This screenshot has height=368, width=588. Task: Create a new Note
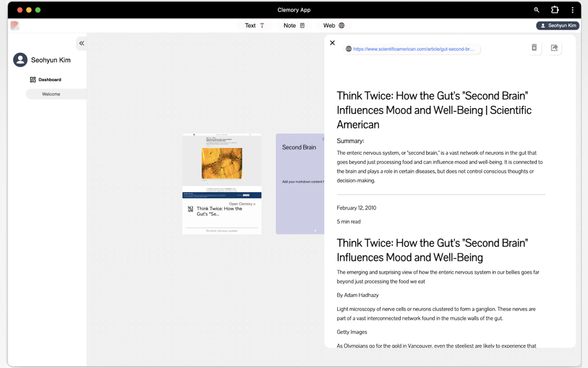(294, 25)
